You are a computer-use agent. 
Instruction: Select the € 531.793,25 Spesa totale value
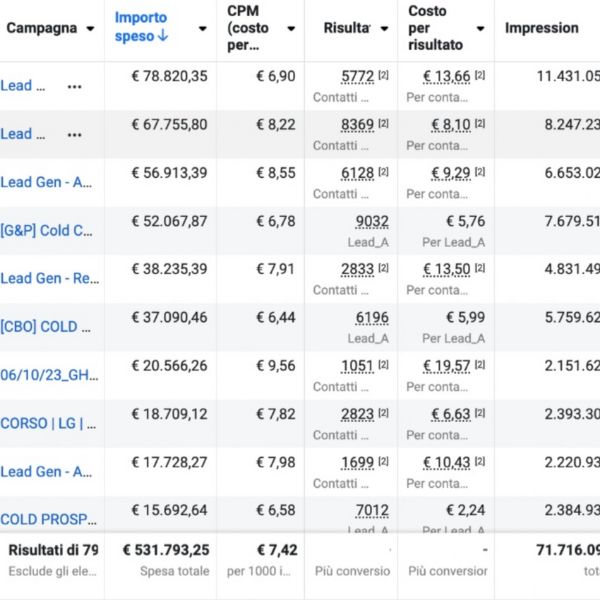click(166, 550)
